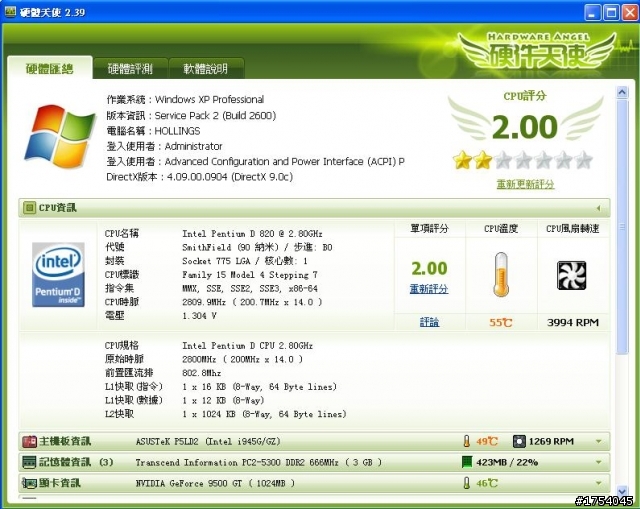The width and height of the screenshot is (640, 509).
Task: Click the scrollbar up arrow
Action: pyautogui.click(x=622, y=92)
